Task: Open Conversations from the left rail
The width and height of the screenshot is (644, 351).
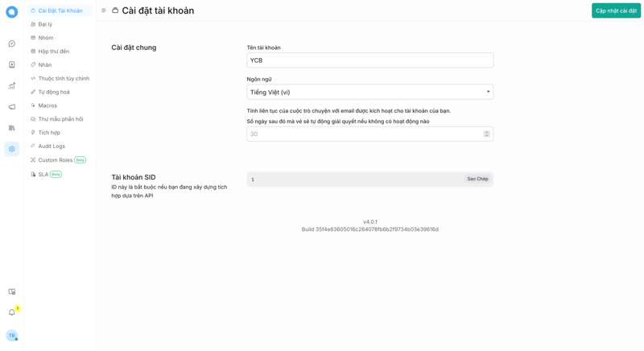Action: [11, 43]
